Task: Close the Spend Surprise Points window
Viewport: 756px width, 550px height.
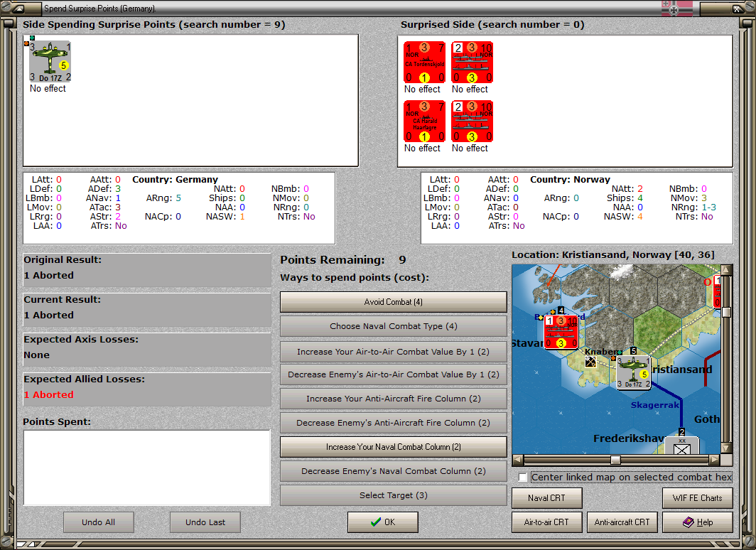Action: click(x=738, y=9)
